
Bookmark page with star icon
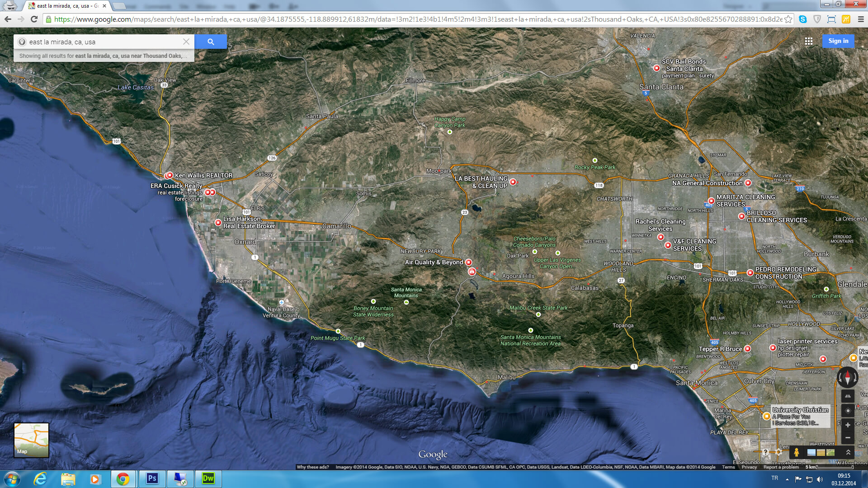788,19
